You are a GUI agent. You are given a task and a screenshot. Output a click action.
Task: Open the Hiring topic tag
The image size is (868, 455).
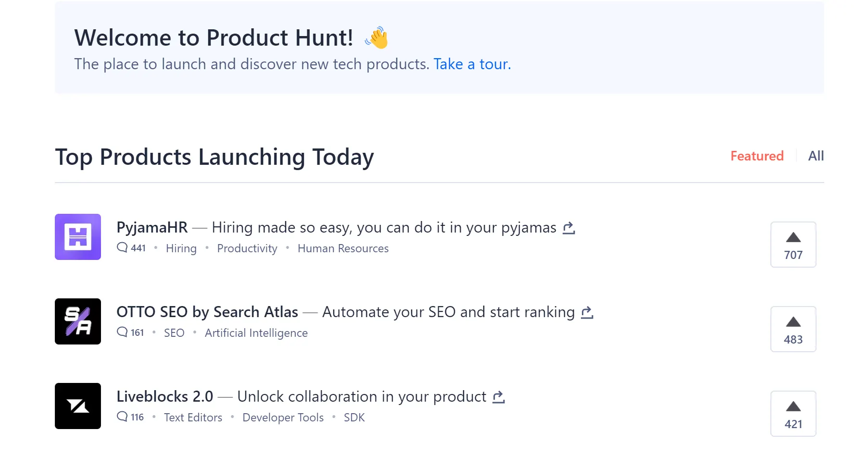tap(181, 248)
